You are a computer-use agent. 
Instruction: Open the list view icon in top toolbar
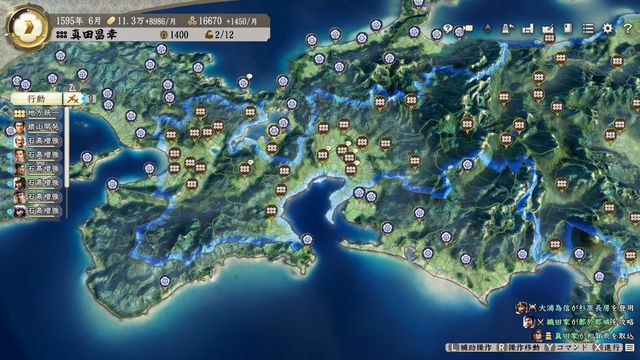(x=588, y=28)
